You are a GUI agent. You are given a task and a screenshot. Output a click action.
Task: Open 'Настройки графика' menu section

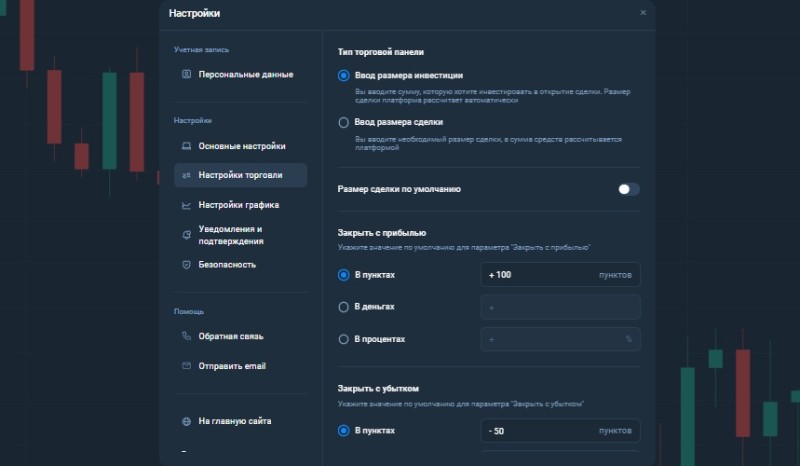click(x=238, y=205)
